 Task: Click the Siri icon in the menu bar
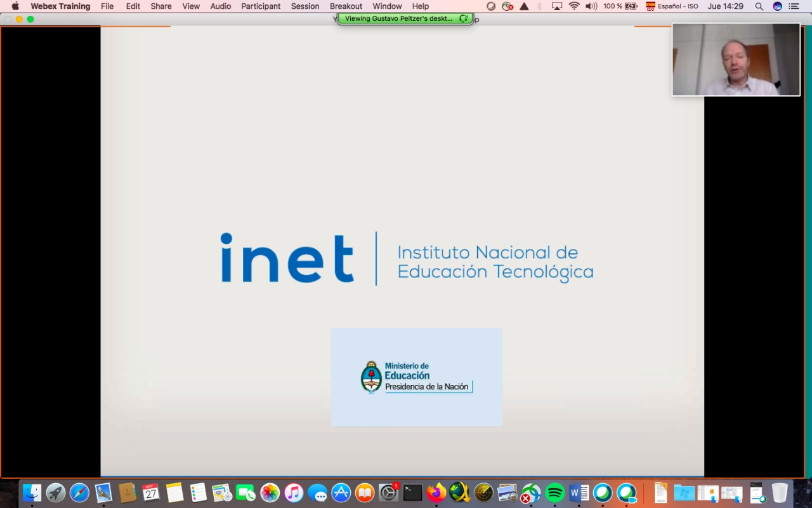coord(778,6)
